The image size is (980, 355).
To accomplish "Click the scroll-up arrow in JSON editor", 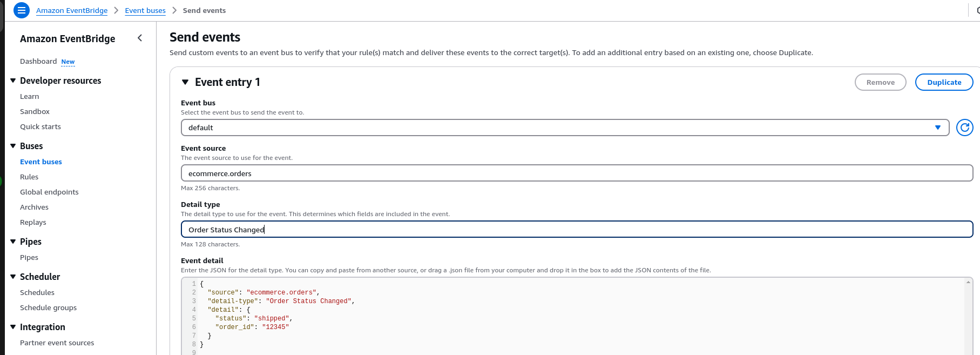I will pyautogui.click(x=968, y=282).
